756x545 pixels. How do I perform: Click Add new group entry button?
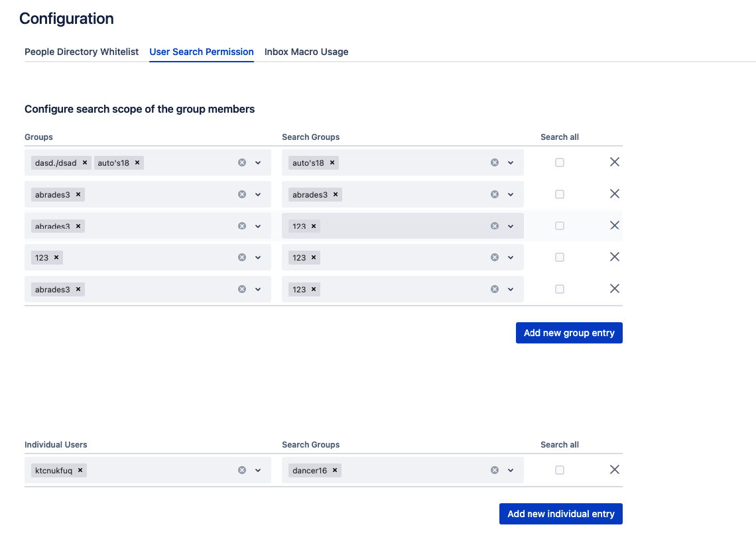point(569,333)
